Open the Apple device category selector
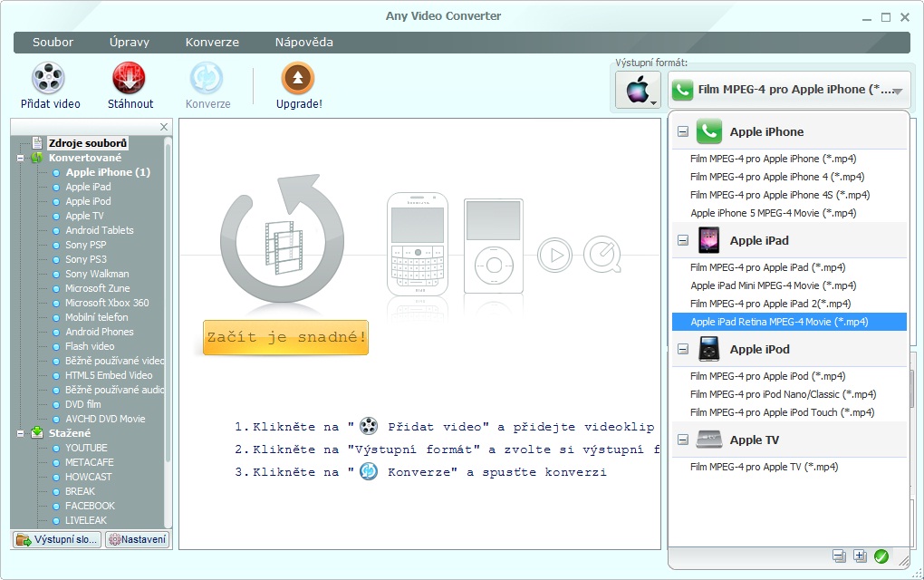924x580 pixels. (639, 91)
